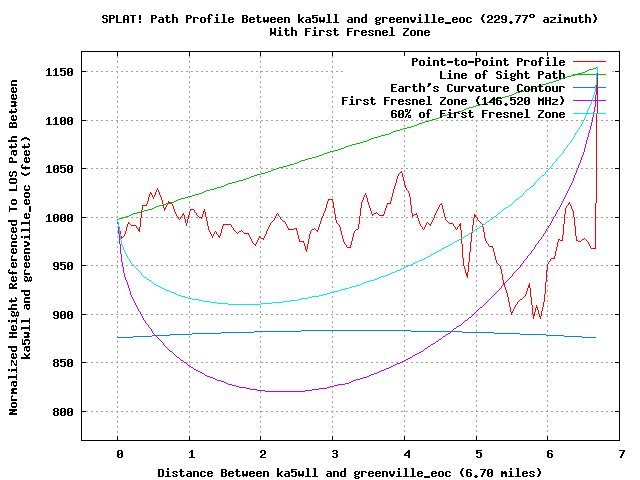Click the blue line sample beside Earth's Curvature Contour
Screen dimensions: 640x480
(x=589, y=88)
